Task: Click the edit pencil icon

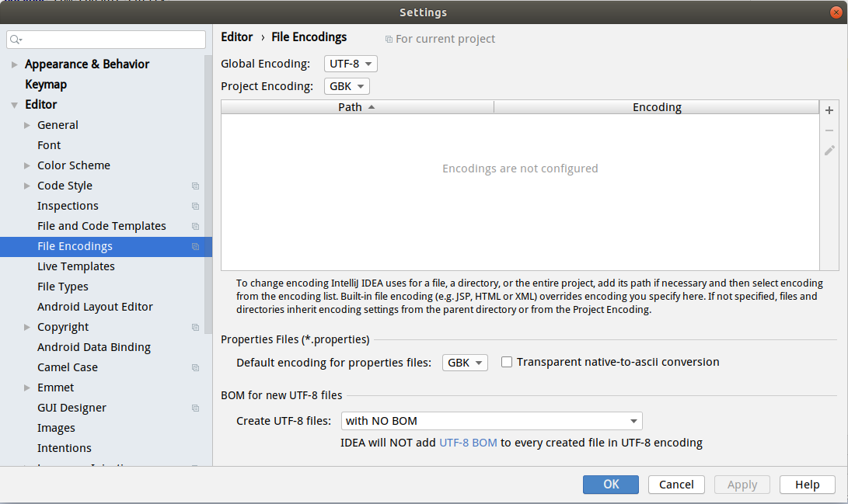Action: pyautogui.click(x=829, y=151)
